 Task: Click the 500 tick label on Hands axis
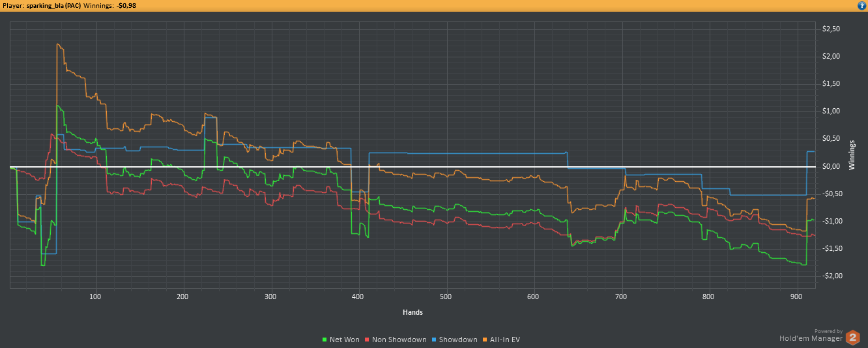(446, 297)
